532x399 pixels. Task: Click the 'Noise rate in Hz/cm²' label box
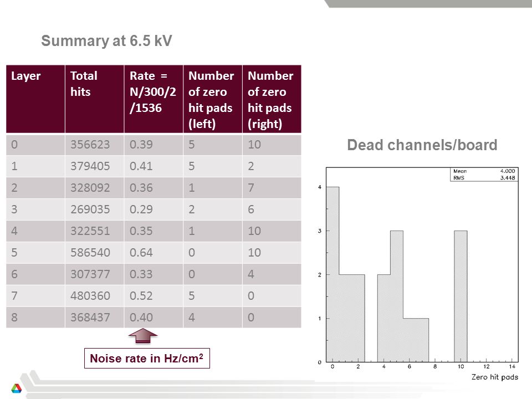point(147,359)
